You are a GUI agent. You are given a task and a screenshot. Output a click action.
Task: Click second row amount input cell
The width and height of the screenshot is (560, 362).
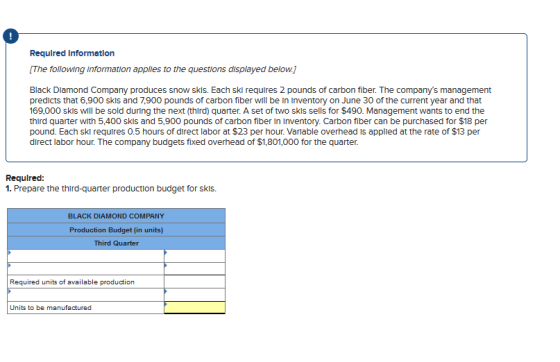coord(195,269)
